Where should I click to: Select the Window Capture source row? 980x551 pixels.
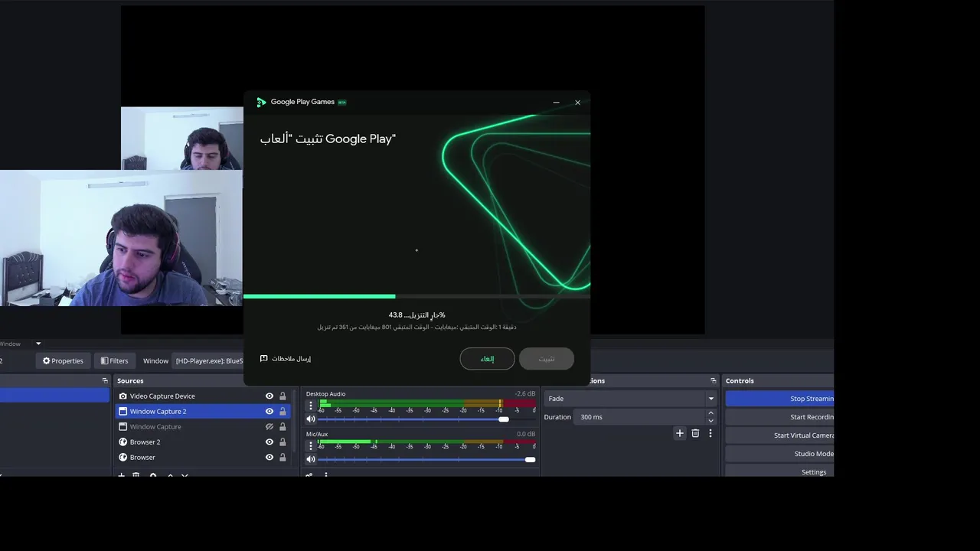203,426
